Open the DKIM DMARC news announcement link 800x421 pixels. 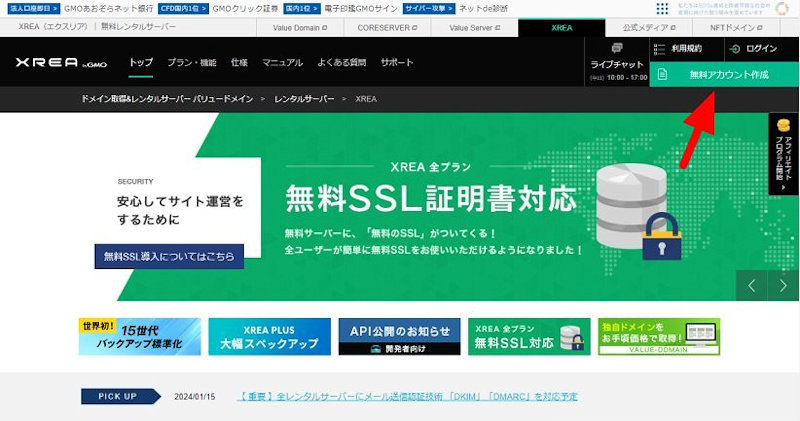(x=407, y=397)
